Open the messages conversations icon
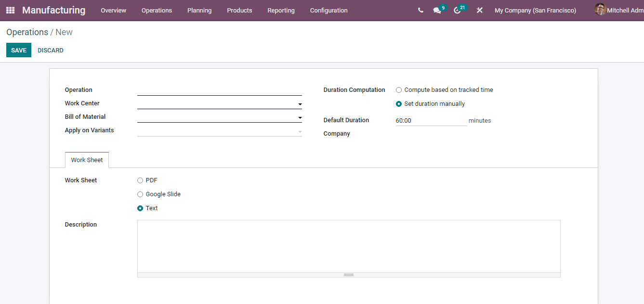Screen dimensions: 644x304 [x=436, y=11]
